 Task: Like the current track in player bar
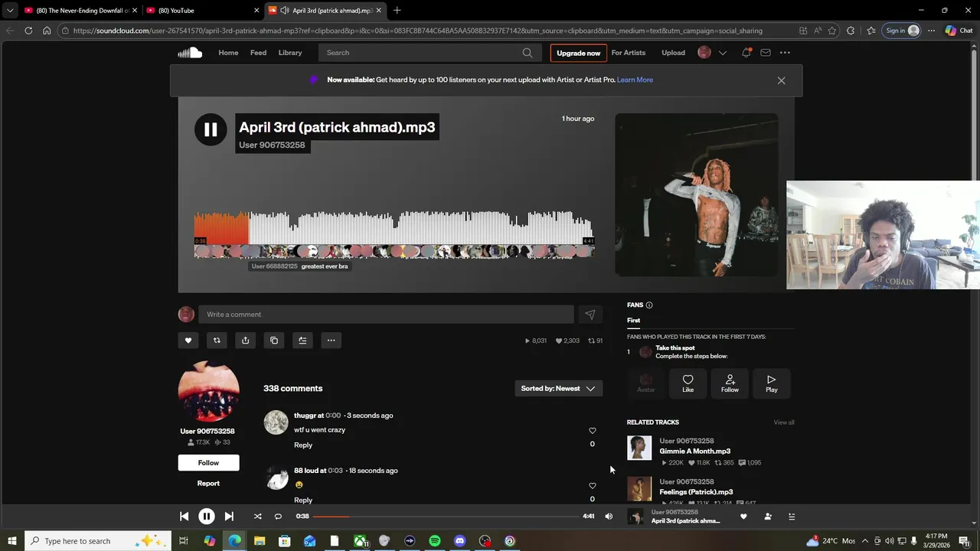point(743,517)
